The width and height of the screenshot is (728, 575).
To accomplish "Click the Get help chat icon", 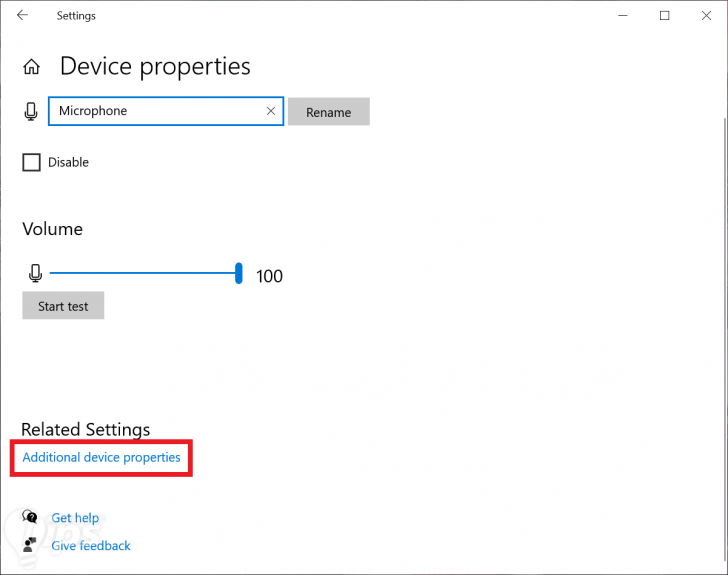I will tap(30, 516).
